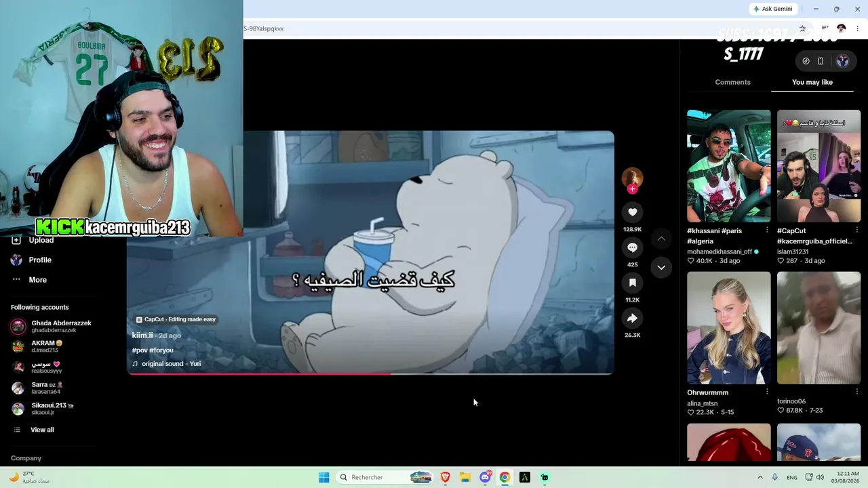Image resolution: width=868 pixels, height=488 pixels.
Task: Open options for the #khassani #paris video
Action: [x=767, y=230]
